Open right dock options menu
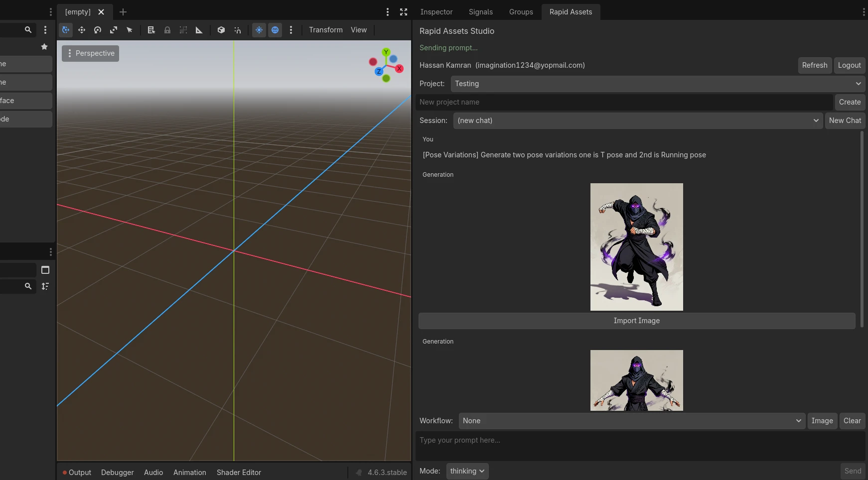This screenshot has height=480, width=868. (864, 12)
